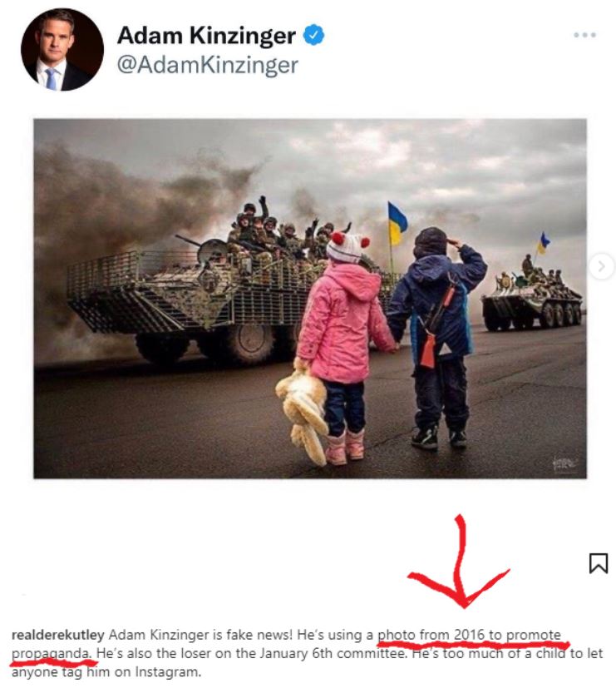The image size is (616, 693).
Task: Click the Adam Kinzinger display name
Action: pos(206,35)
